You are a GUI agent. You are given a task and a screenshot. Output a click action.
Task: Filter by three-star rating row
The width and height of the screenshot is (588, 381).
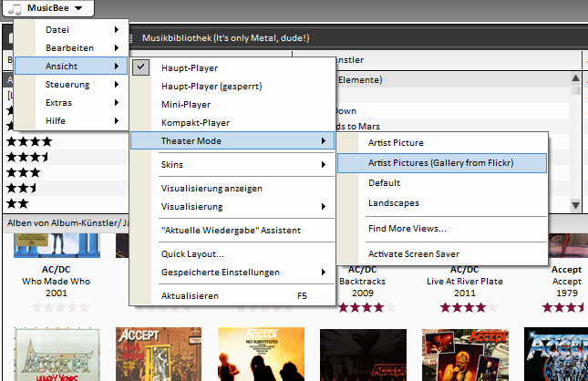coord(24,173)
